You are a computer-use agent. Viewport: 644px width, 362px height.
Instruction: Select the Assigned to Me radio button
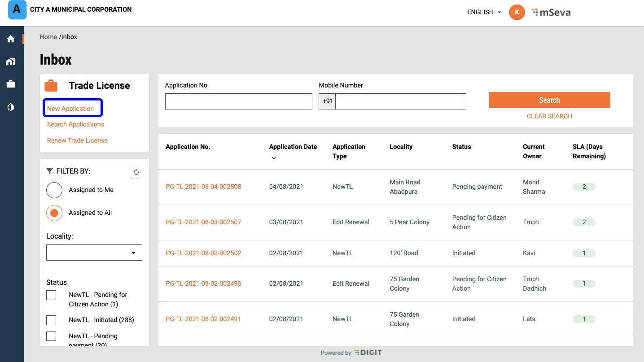(54, 190)
